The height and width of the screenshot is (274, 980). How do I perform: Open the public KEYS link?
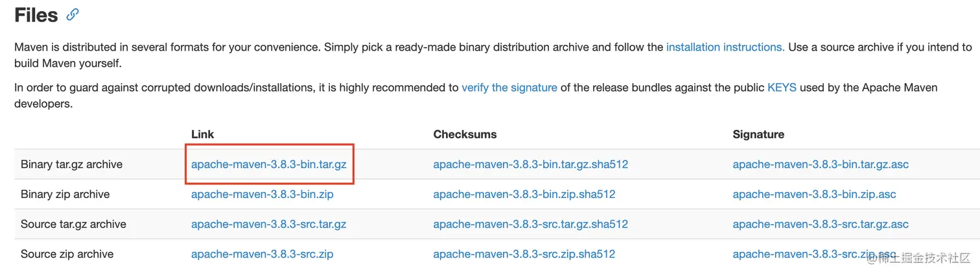[782, 87]
